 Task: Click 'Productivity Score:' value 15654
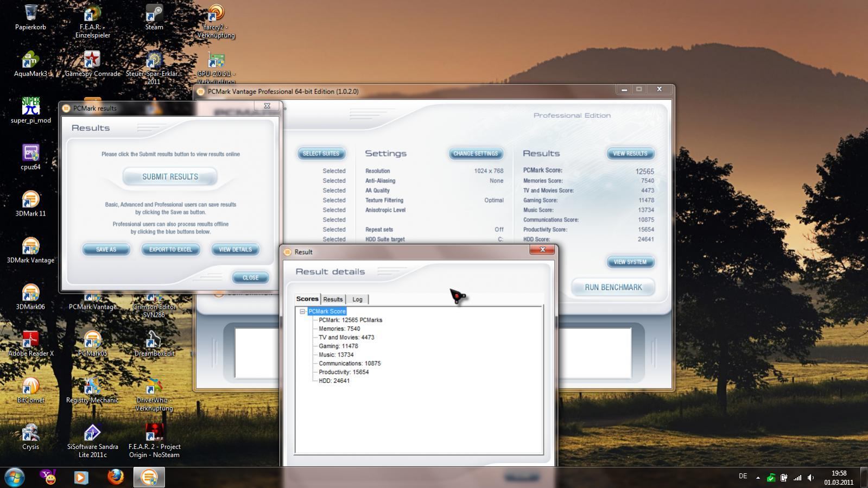(x=645, y=230)
